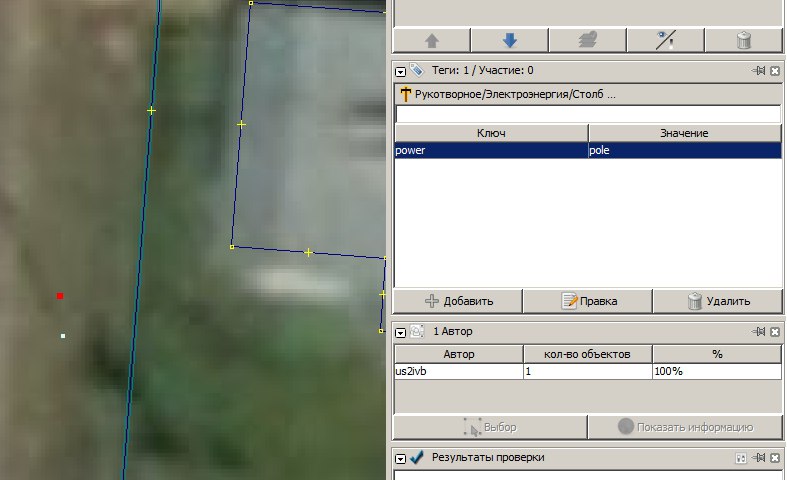Click the Результаты проверки checkmark icon
This screenshot has height=480, width=787.
(x=417, y=457)
